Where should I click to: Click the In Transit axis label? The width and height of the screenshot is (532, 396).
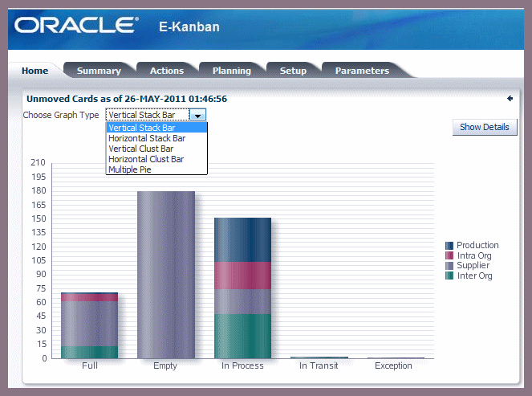[x=319, y=365]
